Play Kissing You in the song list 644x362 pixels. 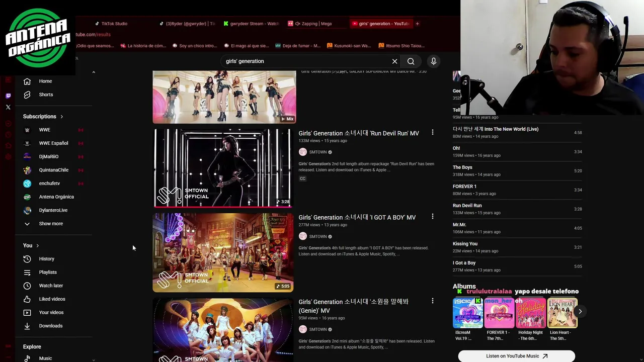(x=517, y=247)
